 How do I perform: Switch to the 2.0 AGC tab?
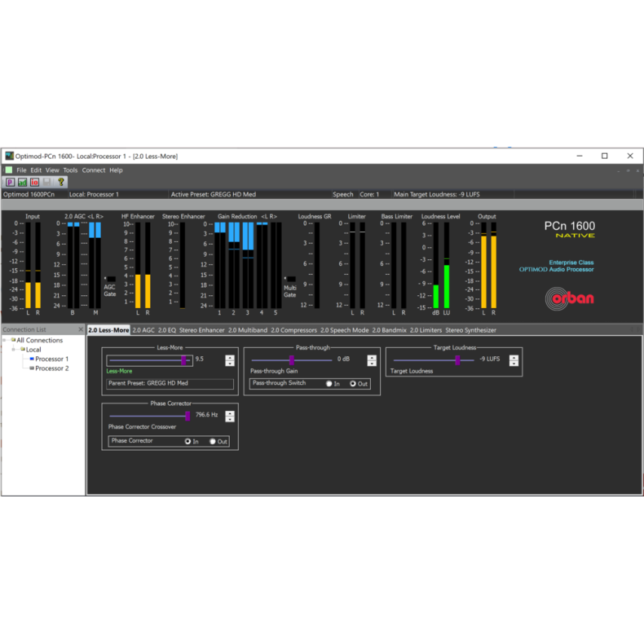[x=143, y=330]
